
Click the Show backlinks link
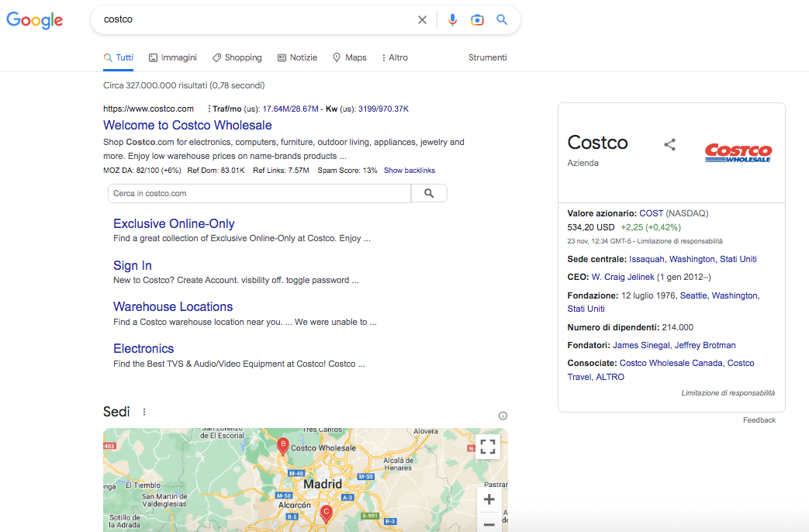pos(409,171)
